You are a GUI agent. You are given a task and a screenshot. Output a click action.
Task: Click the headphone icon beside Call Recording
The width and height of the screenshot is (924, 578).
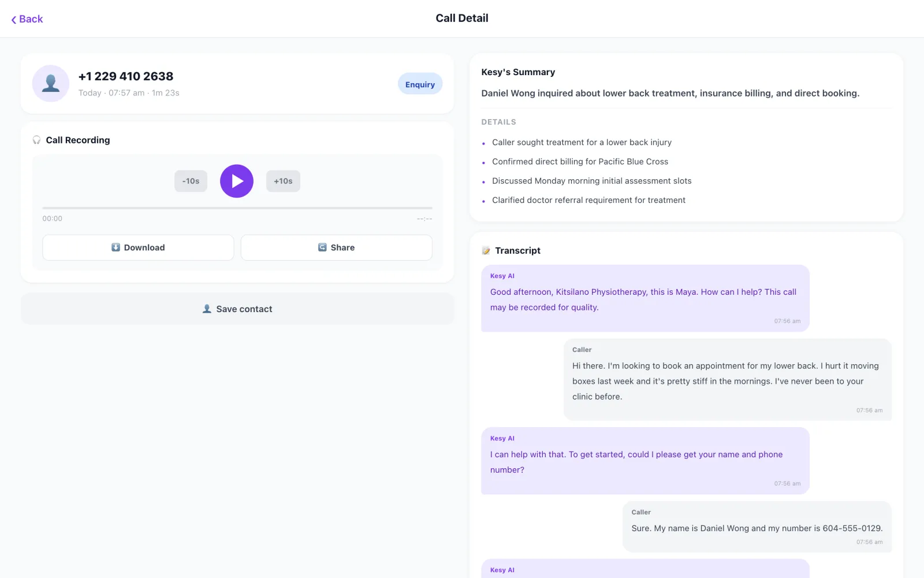point(37,140)
